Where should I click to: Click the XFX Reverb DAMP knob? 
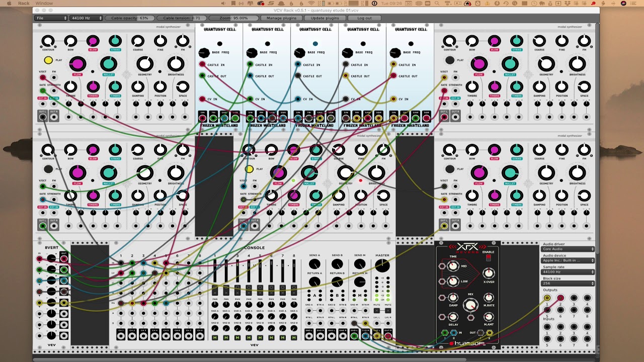point(453,298)
